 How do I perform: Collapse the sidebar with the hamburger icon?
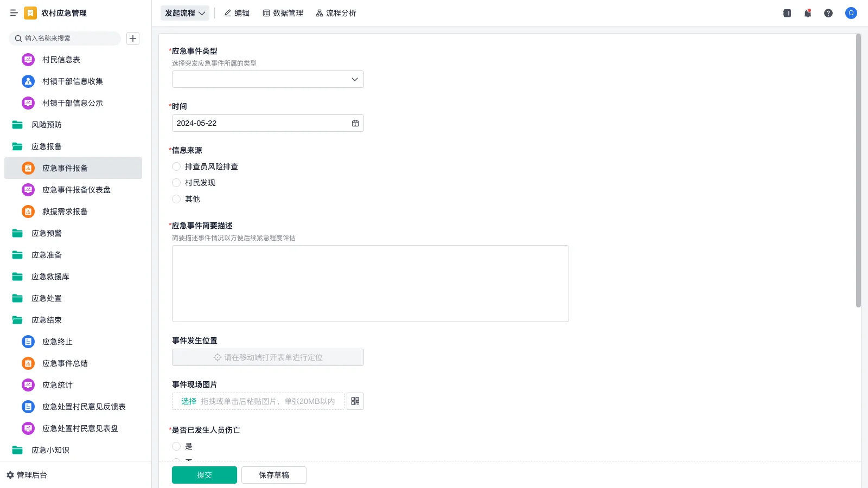[x=14, y=13]
